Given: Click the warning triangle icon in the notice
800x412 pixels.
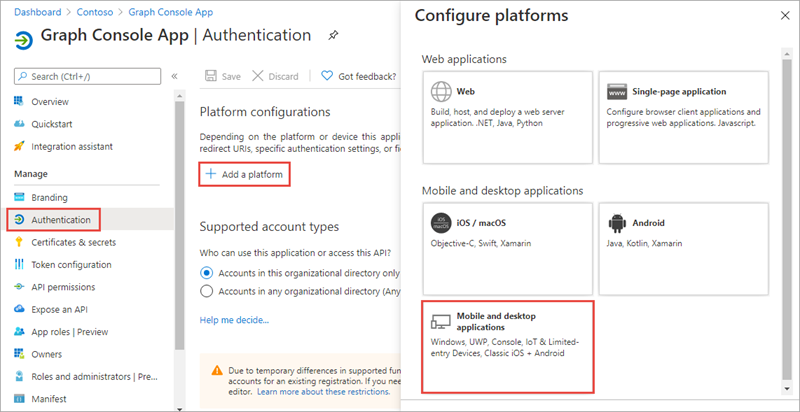Looking at the screenshot, I should [x=217, y=370].
